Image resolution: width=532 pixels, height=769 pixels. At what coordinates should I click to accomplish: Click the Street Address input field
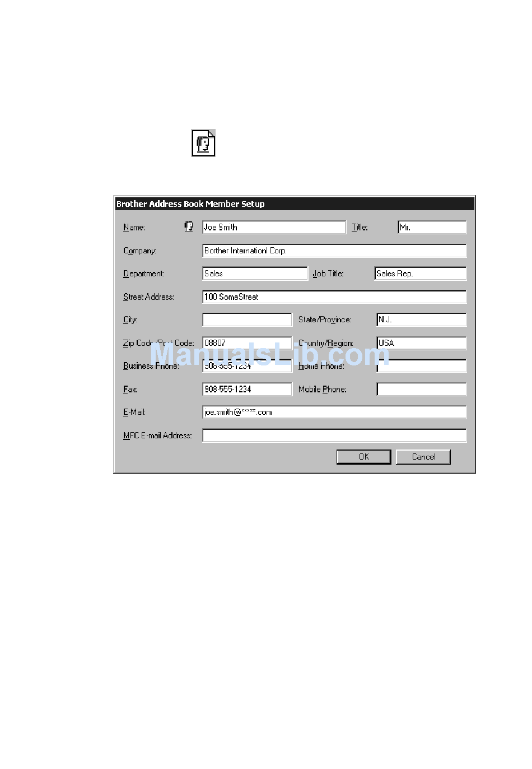click(x=334, y=297)
